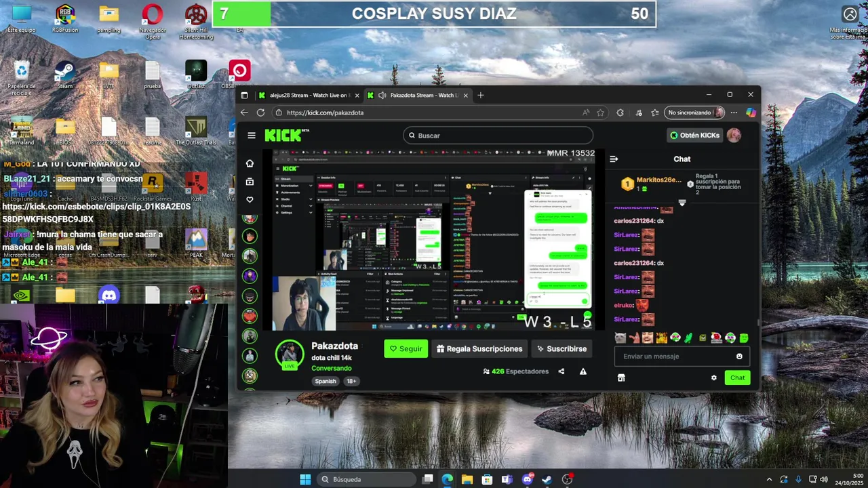Click the first Kick emote in emote bar
This screenshot has height=488, width=868.
click(620, 338)
